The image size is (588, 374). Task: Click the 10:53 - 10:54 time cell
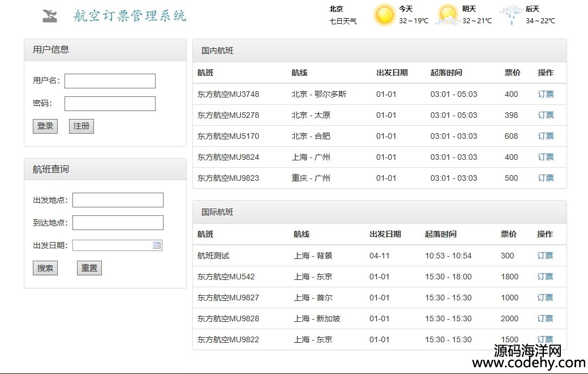(x=448, y=256)
